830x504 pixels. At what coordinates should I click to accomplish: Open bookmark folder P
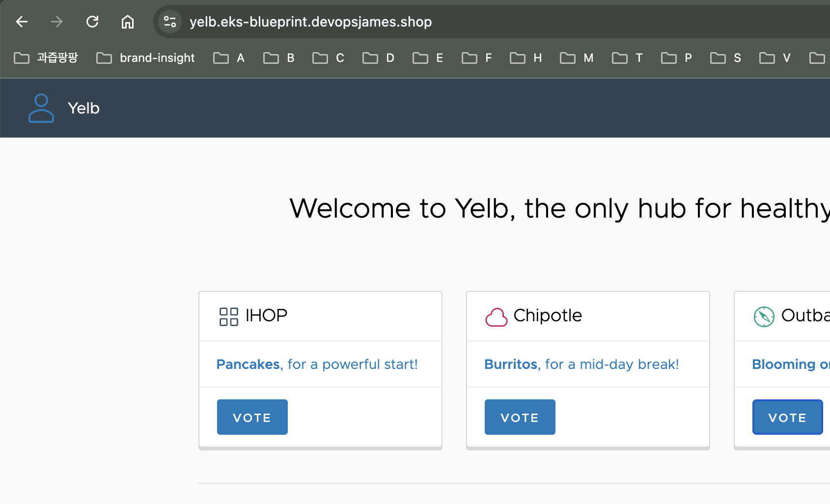pyautogui.click(x=677, y=58)
